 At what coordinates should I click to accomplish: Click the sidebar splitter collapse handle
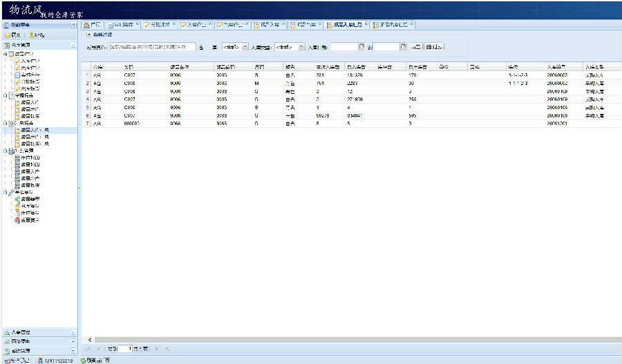(79, 188)
